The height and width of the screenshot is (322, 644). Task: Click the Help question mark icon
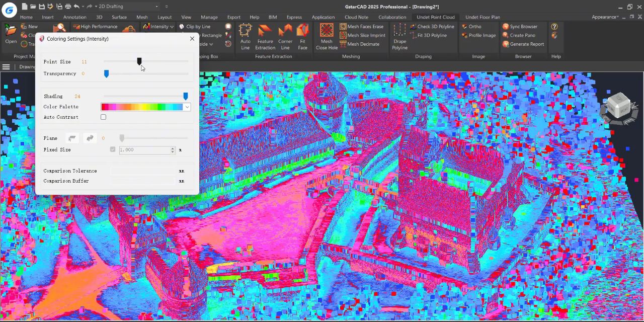pos(554,27)
